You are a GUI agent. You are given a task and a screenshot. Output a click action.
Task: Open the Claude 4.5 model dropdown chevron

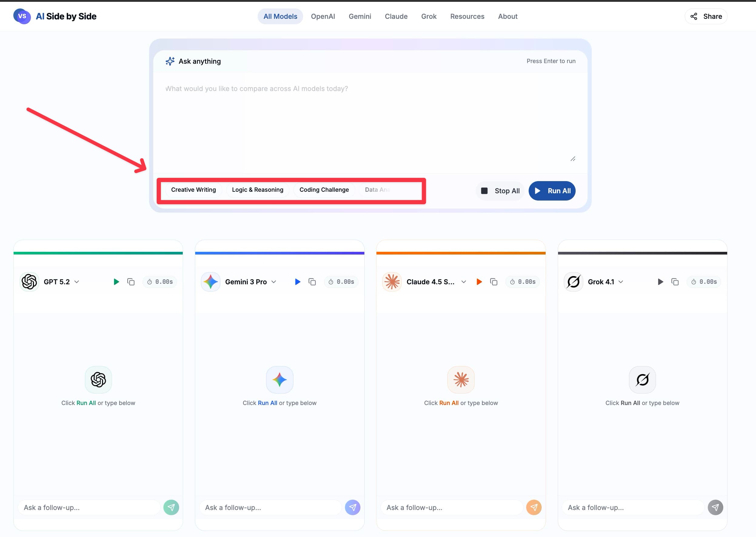tap(463, 282)
